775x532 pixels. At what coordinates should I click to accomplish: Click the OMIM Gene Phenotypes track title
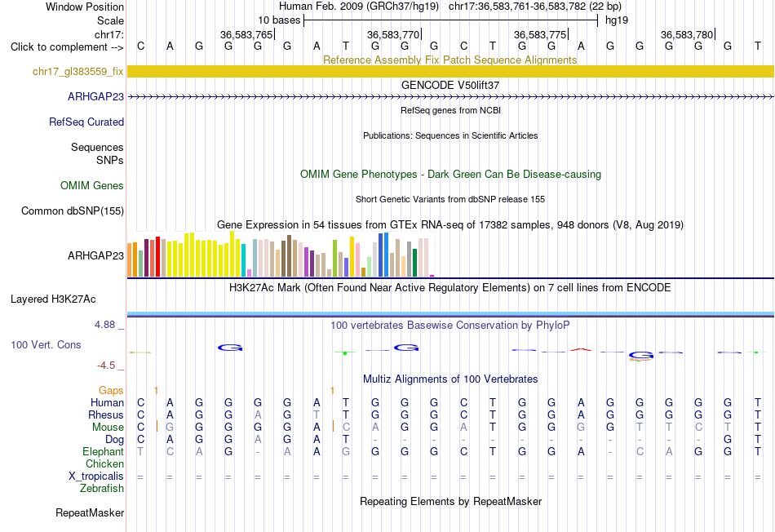tap(451, 174)
